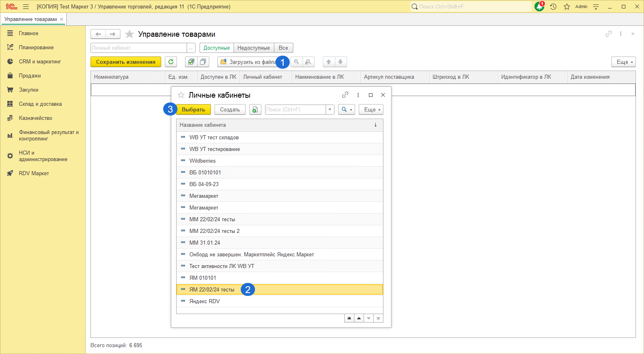Expand the main toolbar Еще dropdown
This screenshot has width=644, height=354.
(x=623, y=62)
